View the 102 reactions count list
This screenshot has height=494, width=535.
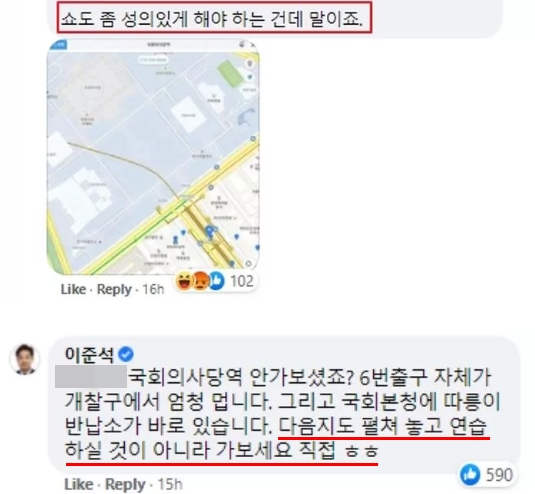click(242, 281)
